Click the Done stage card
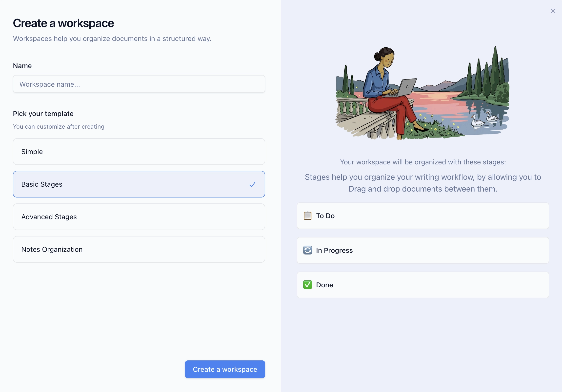 click(422, 285)
